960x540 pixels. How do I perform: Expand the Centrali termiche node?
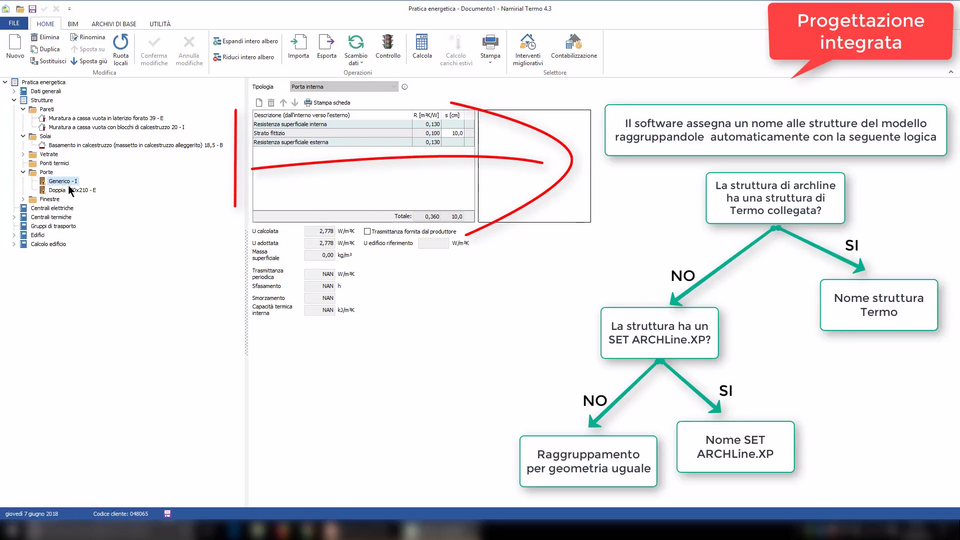click(14, 217)
